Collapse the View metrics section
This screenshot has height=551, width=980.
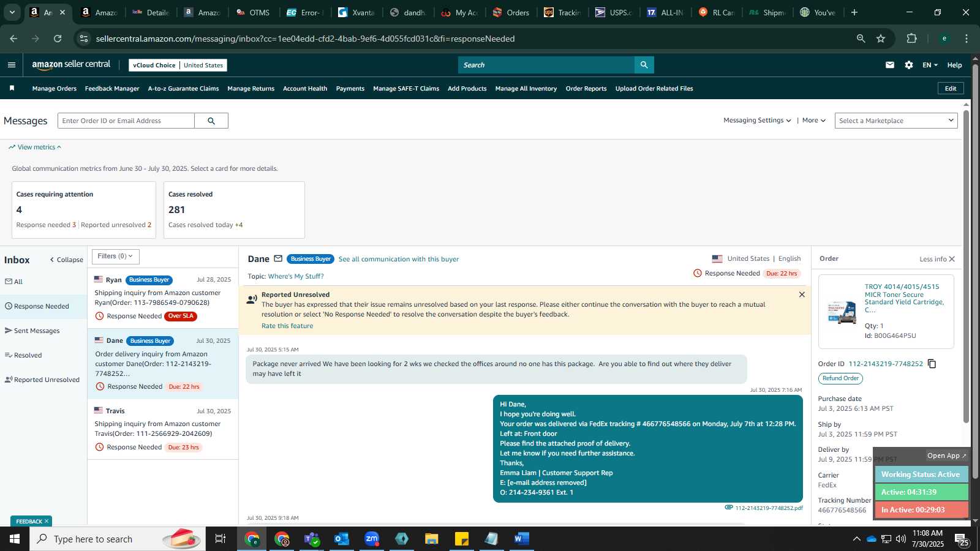click(35, 147)
